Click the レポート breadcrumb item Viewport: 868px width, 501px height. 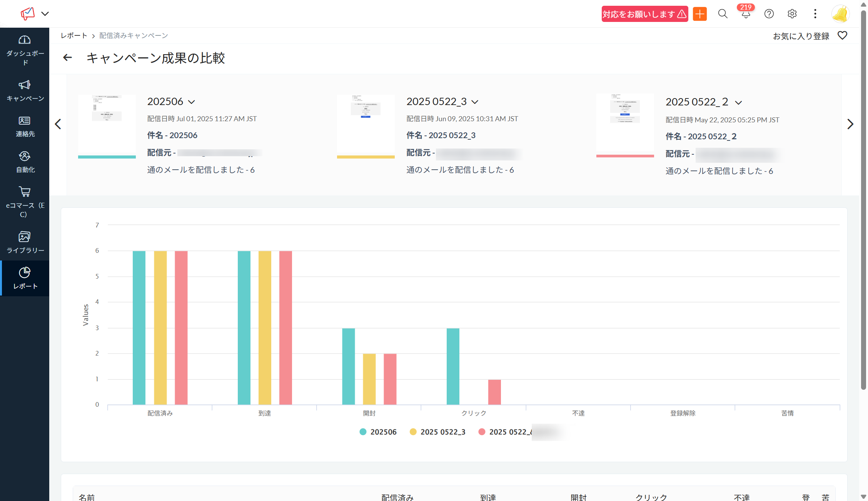[x=74, y=36]
